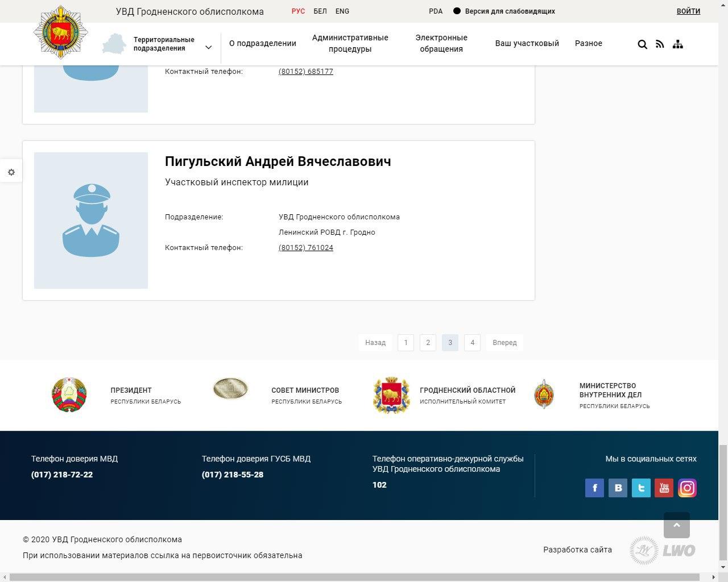Open the Twitter social icon
This screenshot has width=728, height=582.
[641, 488]
